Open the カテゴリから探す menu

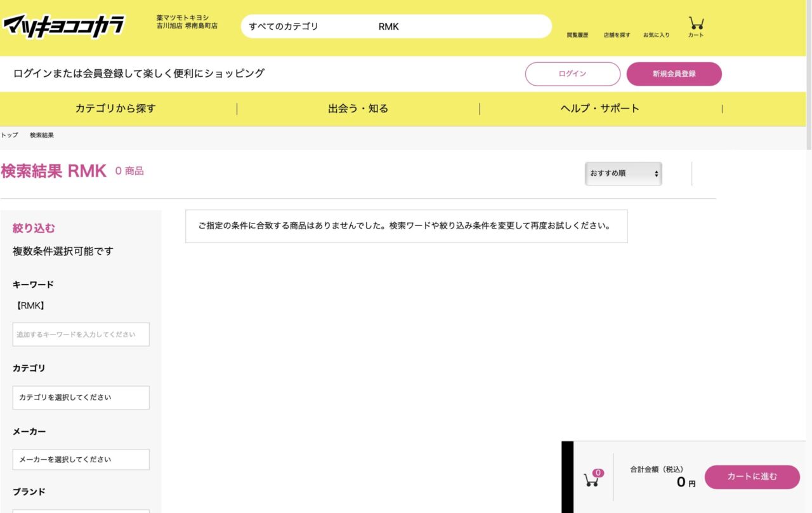115,109
